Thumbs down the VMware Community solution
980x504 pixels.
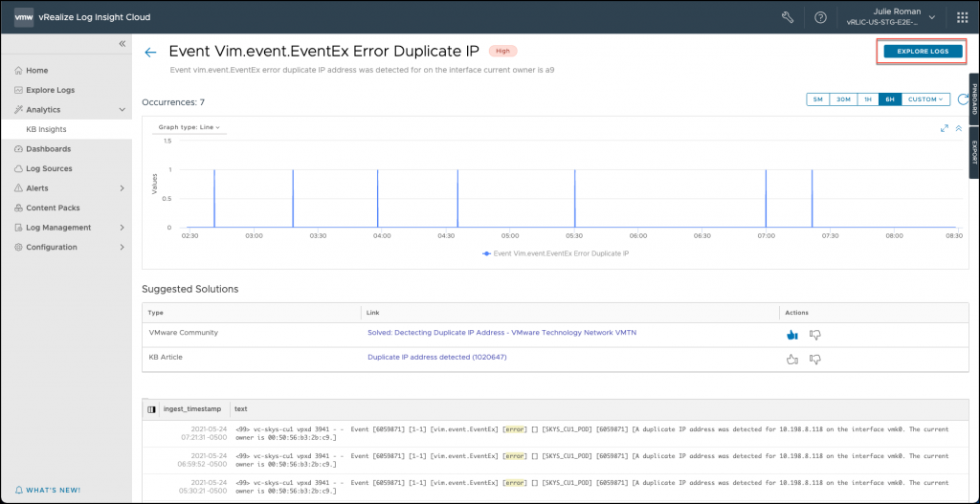pyautogui.click(x=815, y=335)
